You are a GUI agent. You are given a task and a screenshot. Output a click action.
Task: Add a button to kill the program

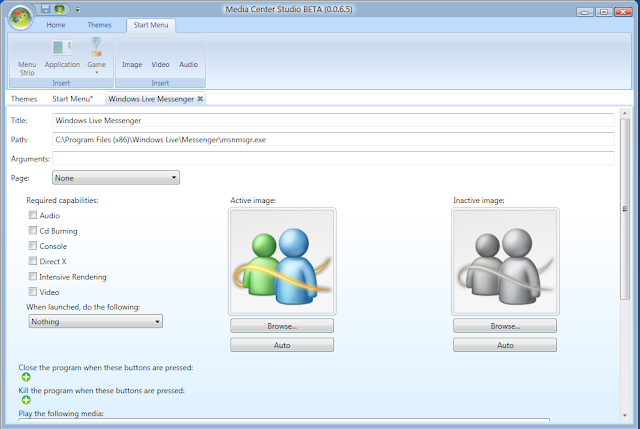click(x=26, y=400)
